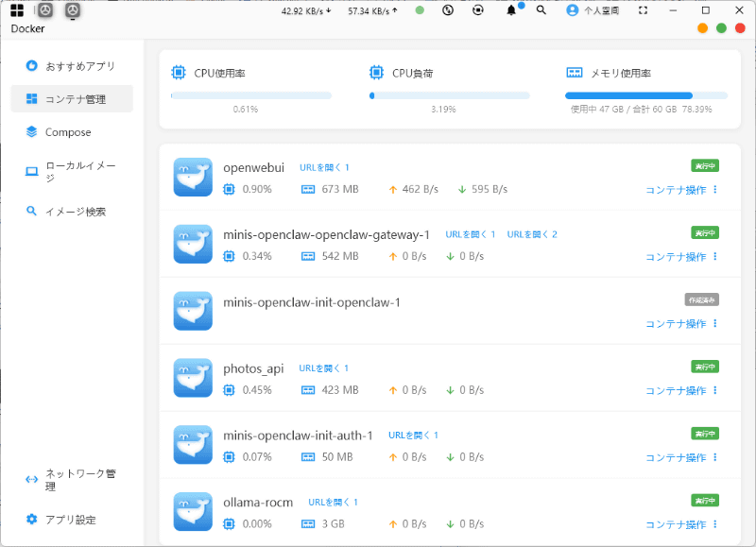Open URLを開く 1 for ollama-rocm
The width and height of the screenshot is (756, 547).
(333, 503)
